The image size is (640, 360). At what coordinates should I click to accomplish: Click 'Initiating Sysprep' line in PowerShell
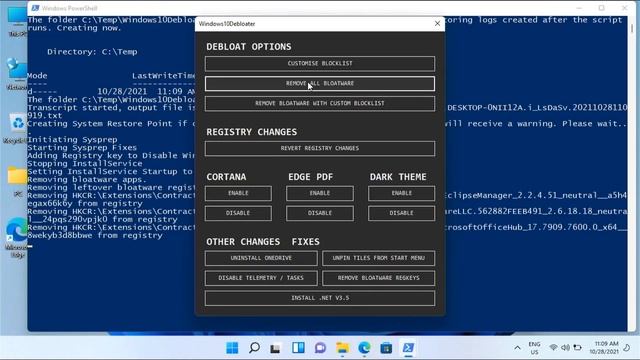click(72, 140)
